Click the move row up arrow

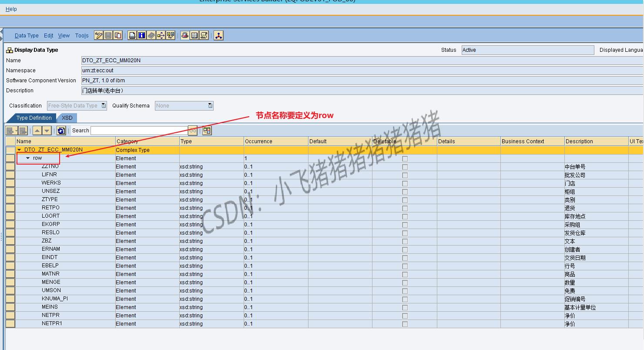[37, 131]
